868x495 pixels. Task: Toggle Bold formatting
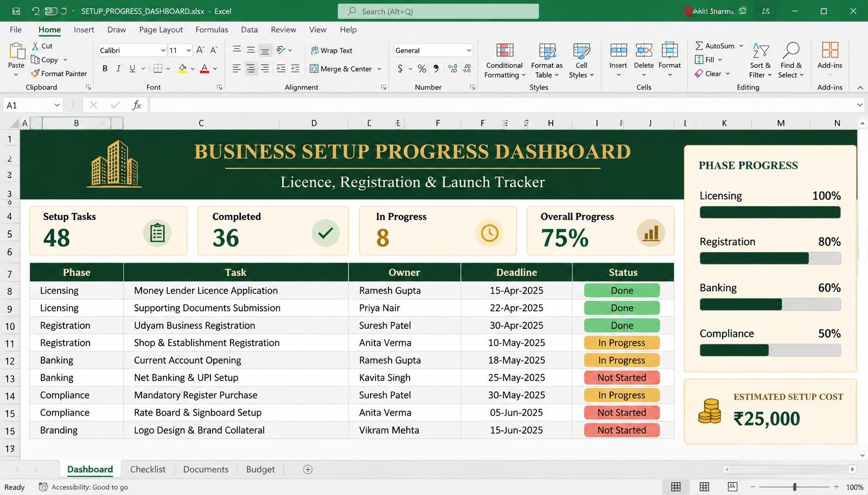[x=105, y=68]
